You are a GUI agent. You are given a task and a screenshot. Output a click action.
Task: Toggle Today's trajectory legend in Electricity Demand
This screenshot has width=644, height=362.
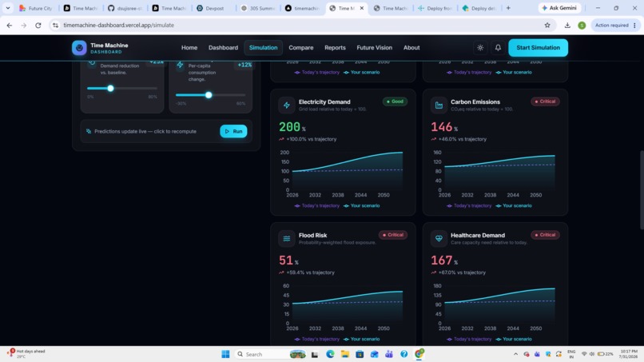tap(316, 205)
